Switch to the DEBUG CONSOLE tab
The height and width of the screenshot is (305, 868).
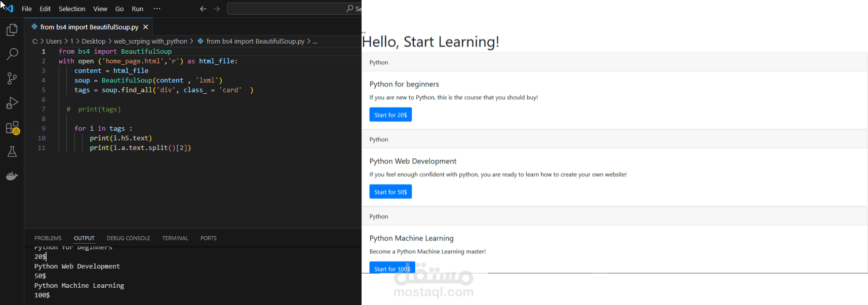click(x=129, y=238)
